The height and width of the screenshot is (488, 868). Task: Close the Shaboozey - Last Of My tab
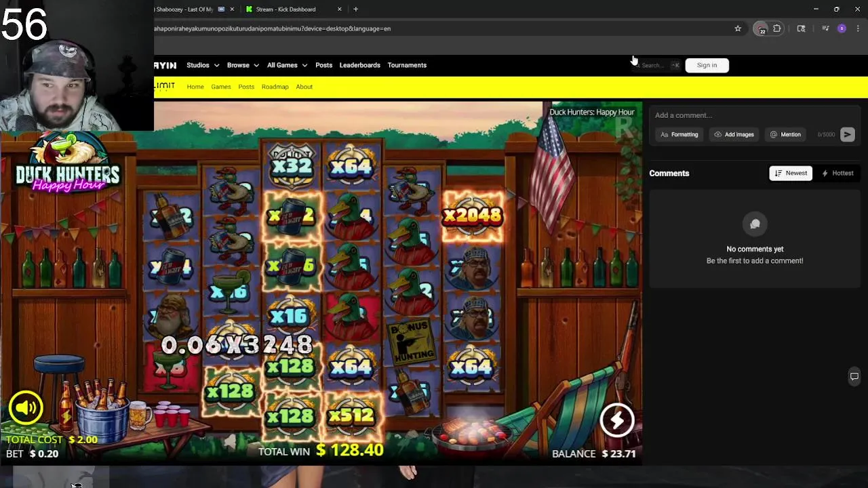pyautogui.click(x=233, y=9)
